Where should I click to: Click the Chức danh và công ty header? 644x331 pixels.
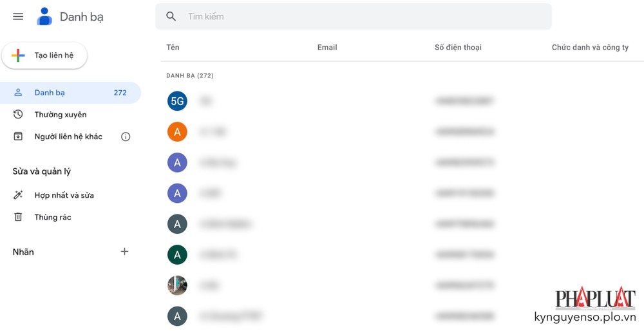pyautogui.click(x=590, y=48)
